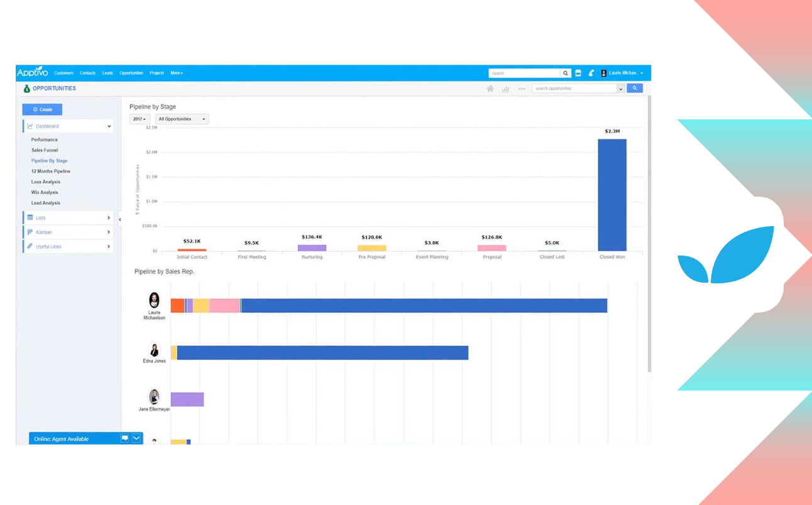The height and width of the screenshot is (505, 812).
Task: Expand the More menu in top navigation
Action: [177, 73]
